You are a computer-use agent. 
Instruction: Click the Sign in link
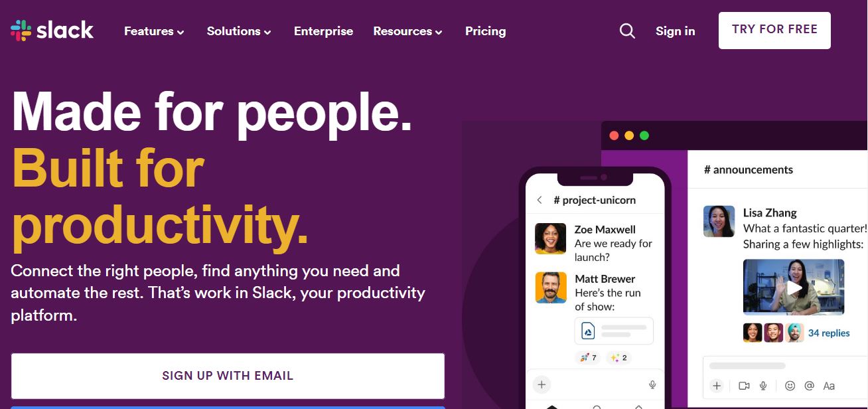pos(675,31)
